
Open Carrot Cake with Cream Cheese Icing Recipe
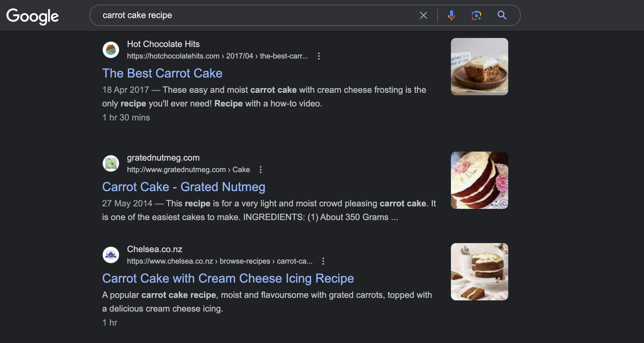coord(228,279)
